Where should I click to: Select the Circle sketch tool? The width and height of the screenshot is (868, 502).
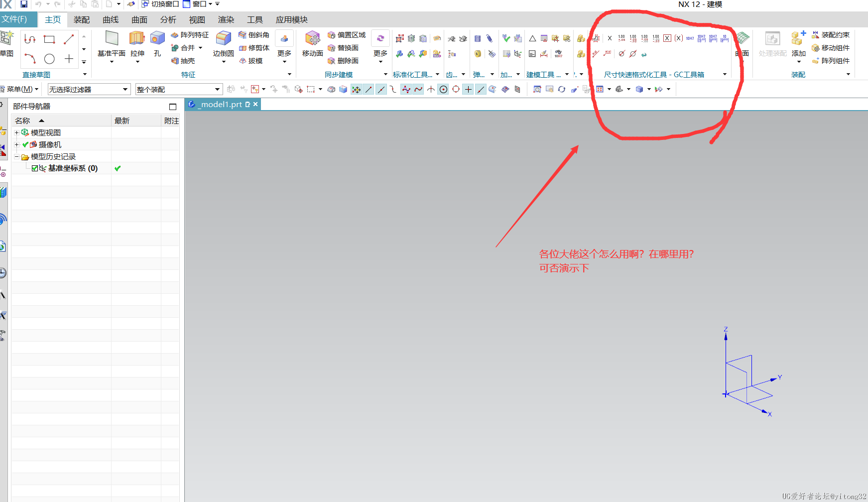click(49, 59)
